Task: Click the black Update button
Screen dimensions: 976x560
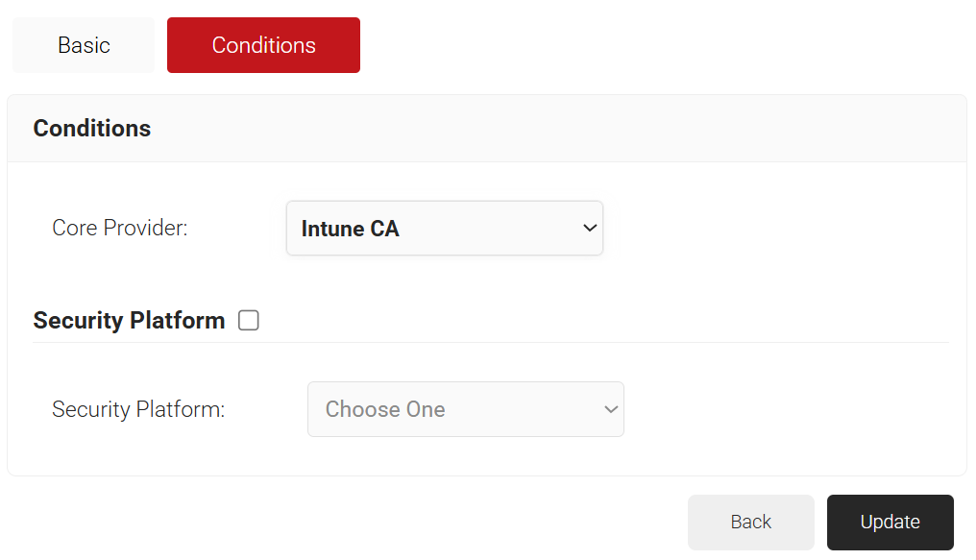Action: click(x=890, y=522)
